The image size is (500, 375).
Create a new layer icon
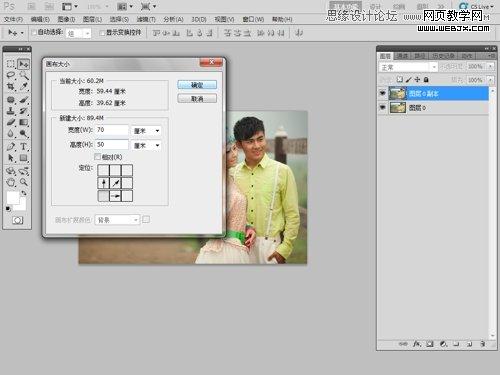(469, 344)
